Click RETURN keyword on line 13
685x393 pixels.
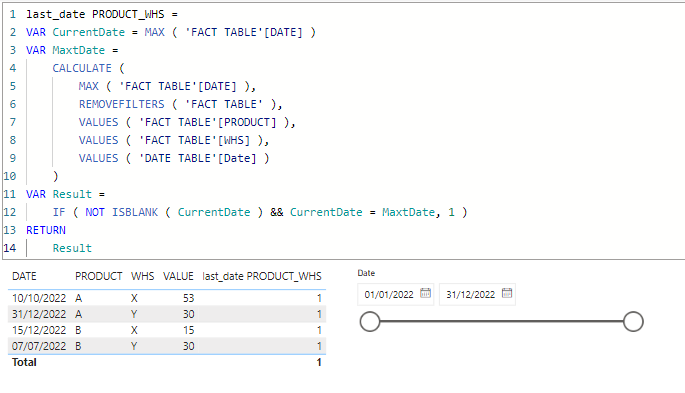46,230
